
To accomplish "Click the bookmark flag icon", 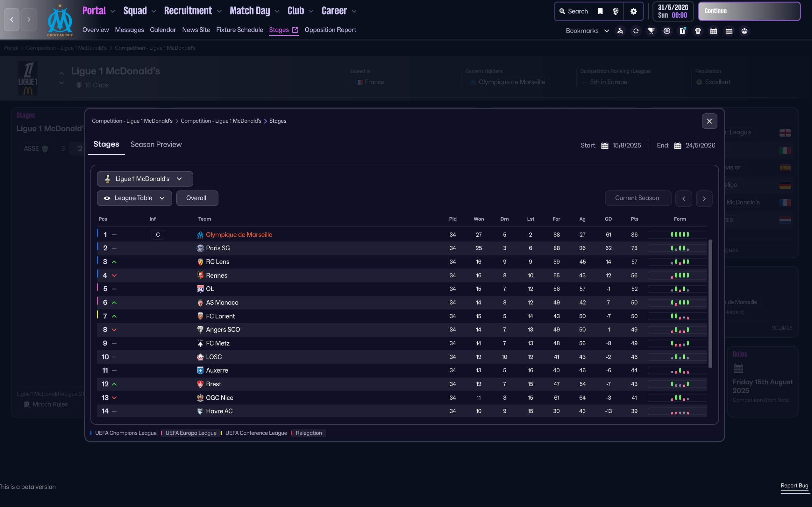I will click(600, 11).
